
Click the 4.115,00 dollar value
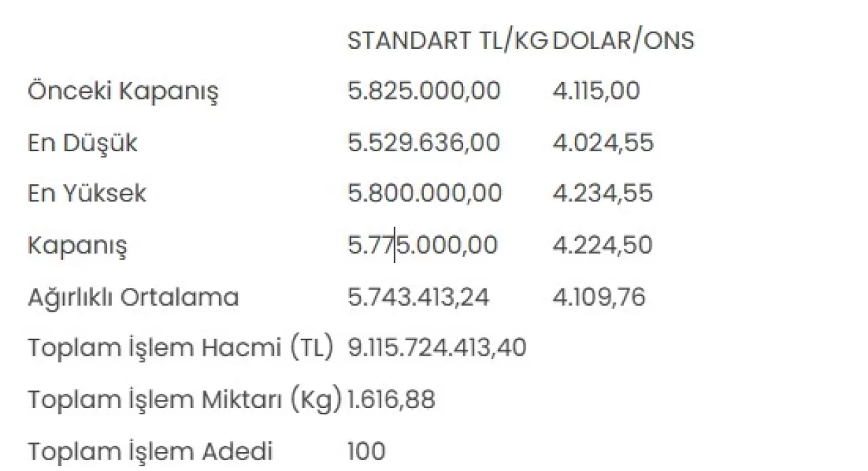click(x=595, y=91)
